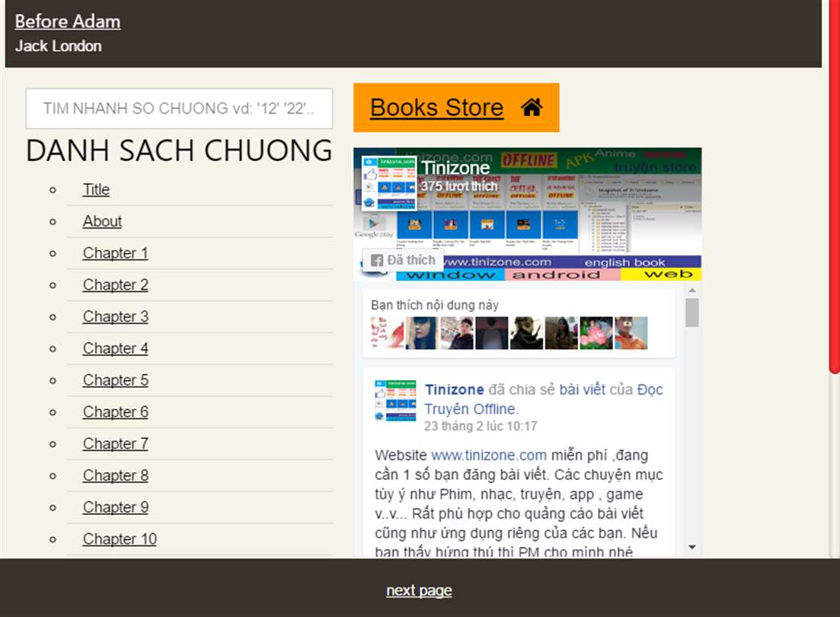Open the www.tinizone.com link in post text

coord(489,455)
